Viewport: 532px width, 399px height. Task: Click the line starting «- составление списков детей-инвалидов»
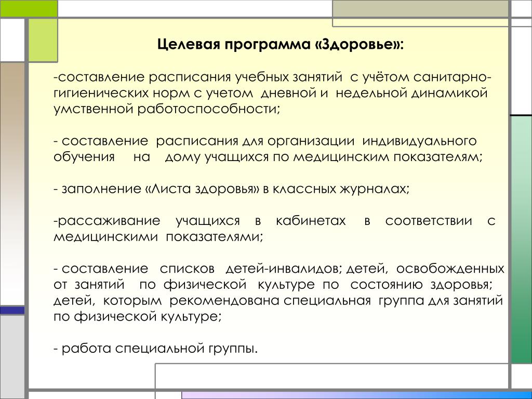pos(279,269)
